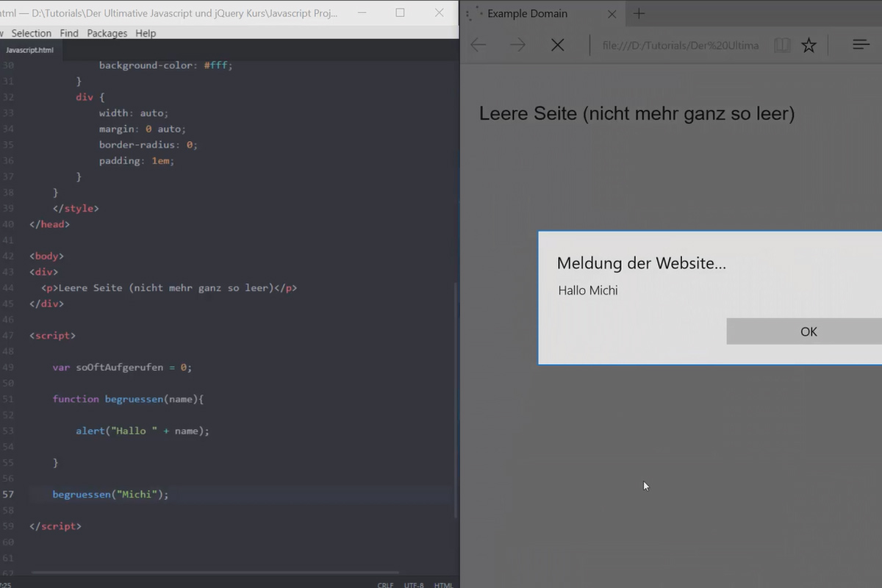The image size is (882, 588).
Task: Close the editor window
Action: click(439, 12)
